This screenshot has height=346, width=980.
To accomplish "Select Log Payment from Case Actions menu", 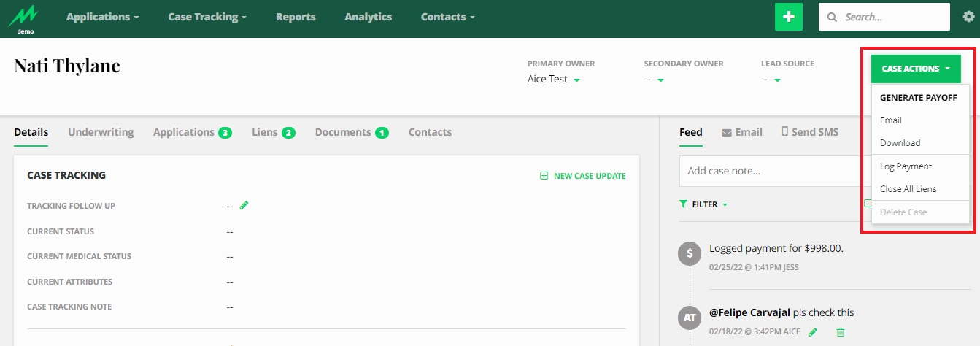I will pos(906,166).
